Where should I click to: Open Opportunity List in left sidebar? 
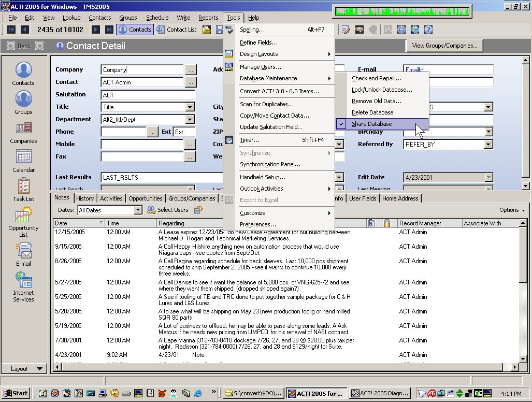[x=23, y=222]
